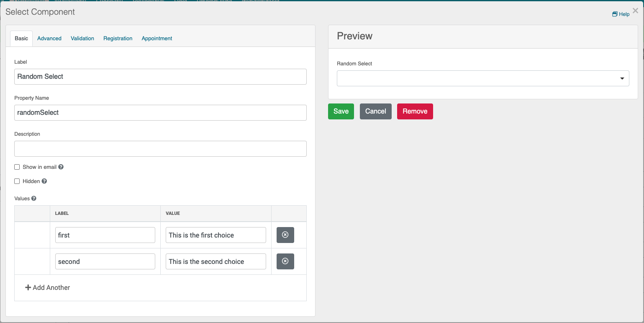Click the VALUE column header
644x323 pixels.
[173, 213]
